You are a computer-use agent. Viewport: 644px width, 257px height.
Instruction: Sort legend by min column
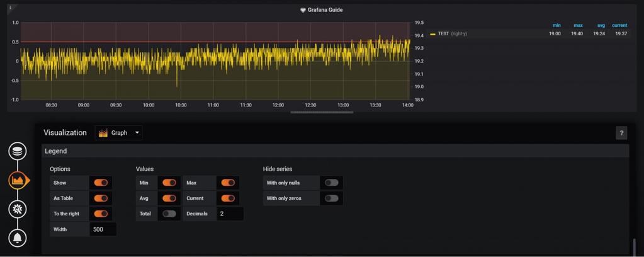click(x=556, y=25)
